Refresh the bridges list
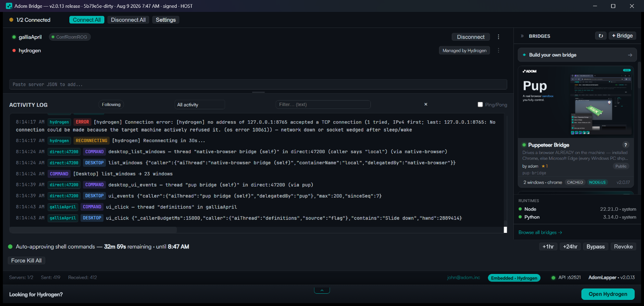 pyautogui.click(x=600, y=36)
